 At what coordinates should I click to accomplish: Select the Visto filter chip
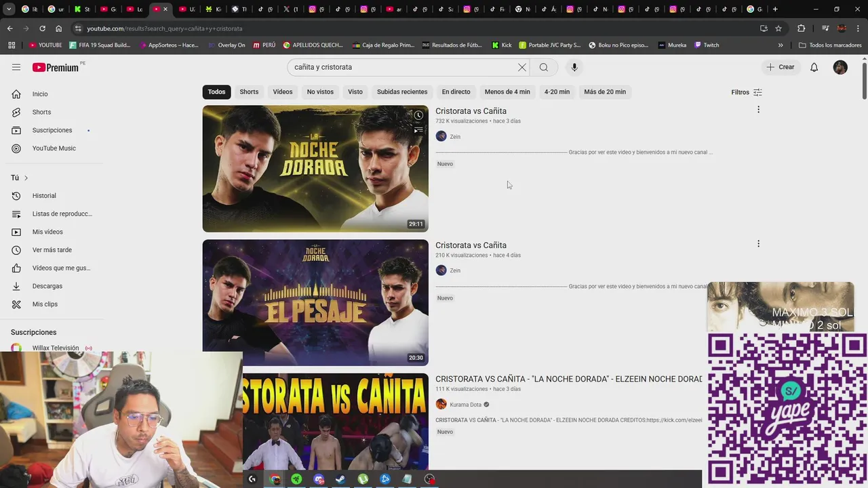[355, 91]
